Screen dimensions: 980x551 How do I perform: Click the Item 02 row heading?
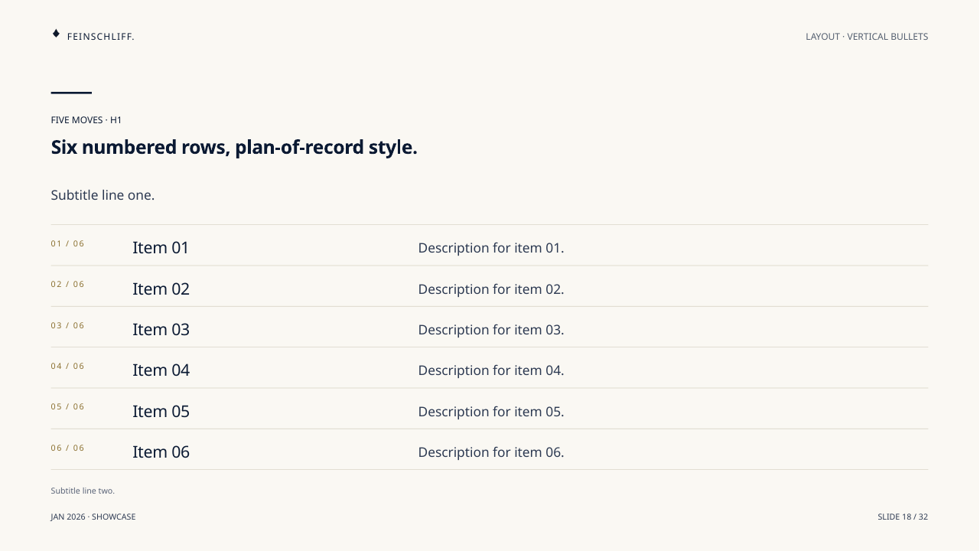pos(161,289)
